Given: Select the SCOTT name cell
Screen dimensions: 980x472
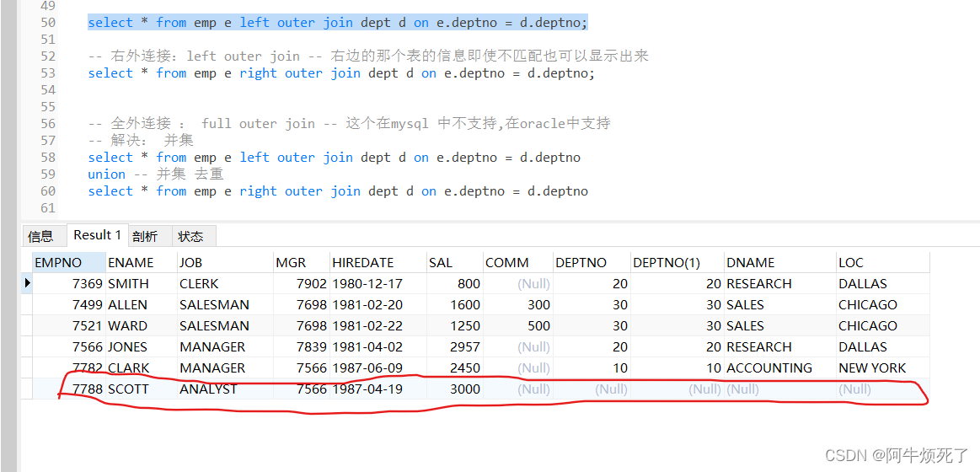Looking at the screenshot, I should click(x=142, y=389).
